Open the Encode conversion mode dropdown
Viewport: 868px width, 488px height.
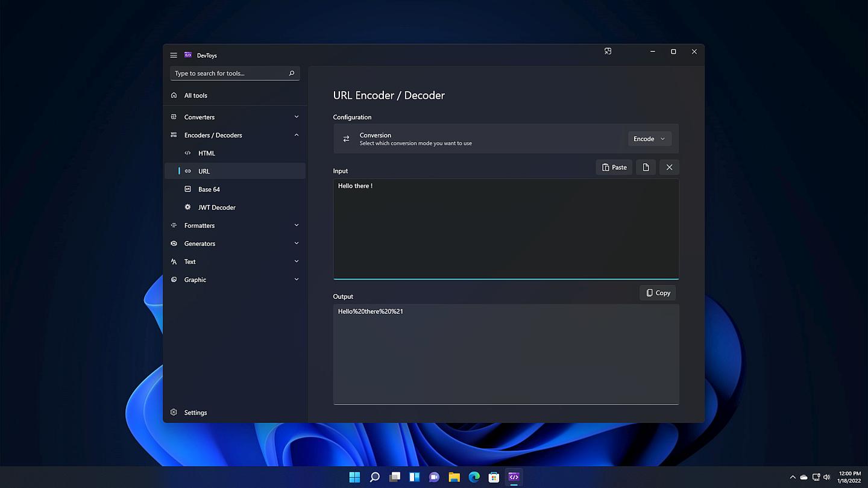pos(649,139)
